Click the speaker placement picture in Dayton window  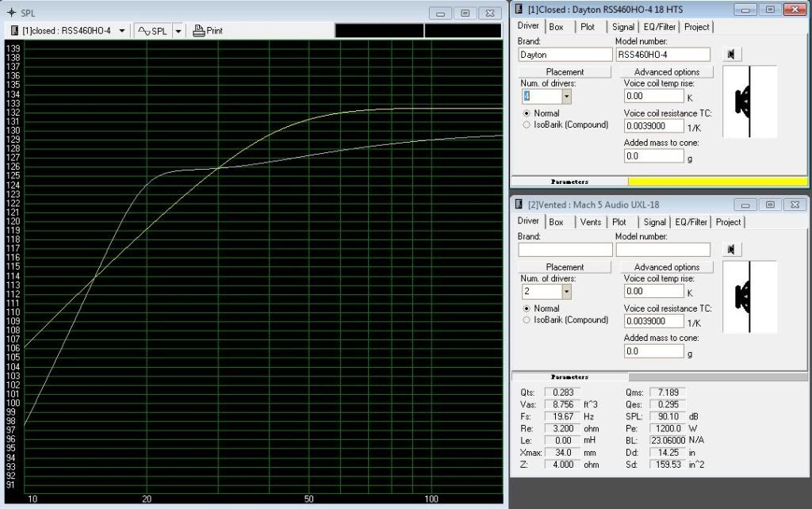pyautogui.click(x=749, y=101)
